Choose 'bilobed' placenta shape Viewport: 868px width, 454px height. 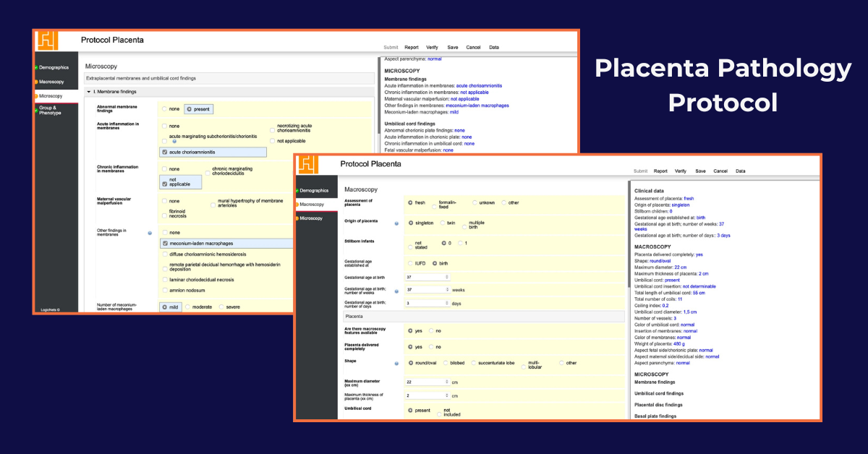[x=445, y=363]
